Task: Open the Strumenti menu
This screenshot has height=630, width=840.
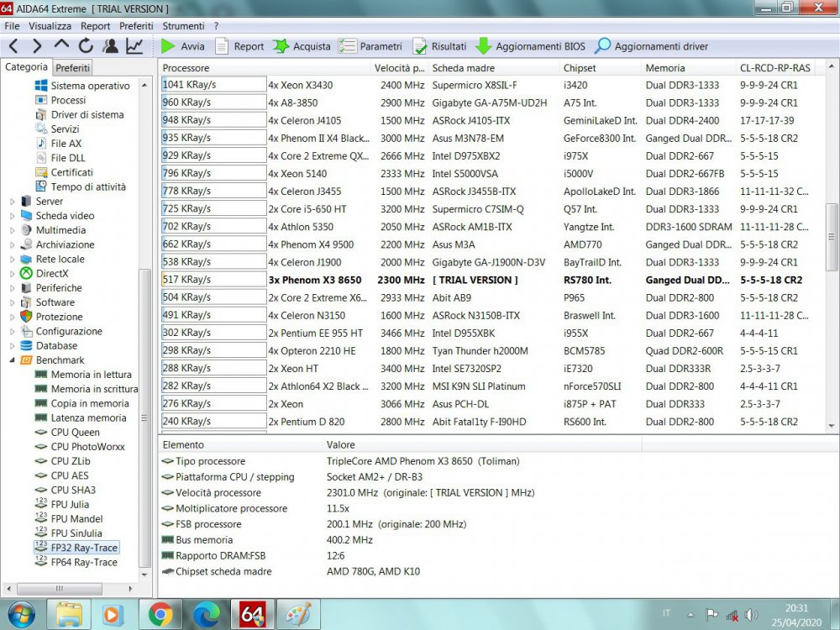Action: pos(183,26)
